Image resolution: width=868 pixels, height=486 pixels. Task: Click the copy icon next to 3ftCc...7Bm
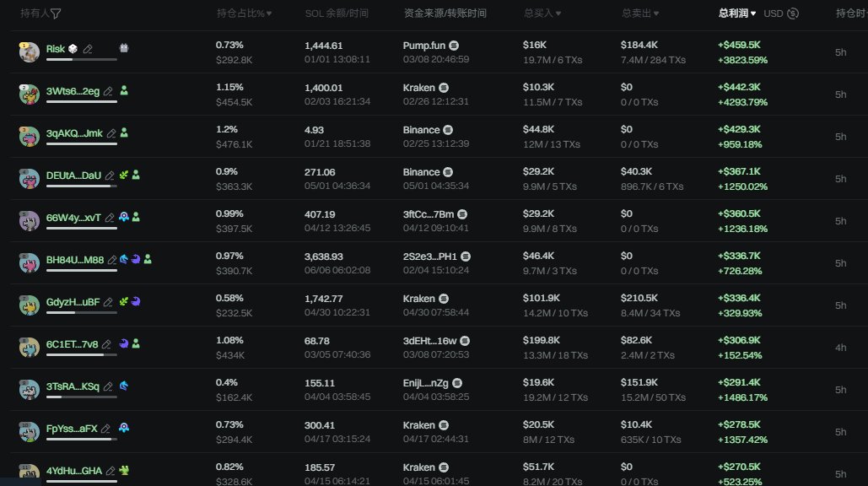coord(462,214)
